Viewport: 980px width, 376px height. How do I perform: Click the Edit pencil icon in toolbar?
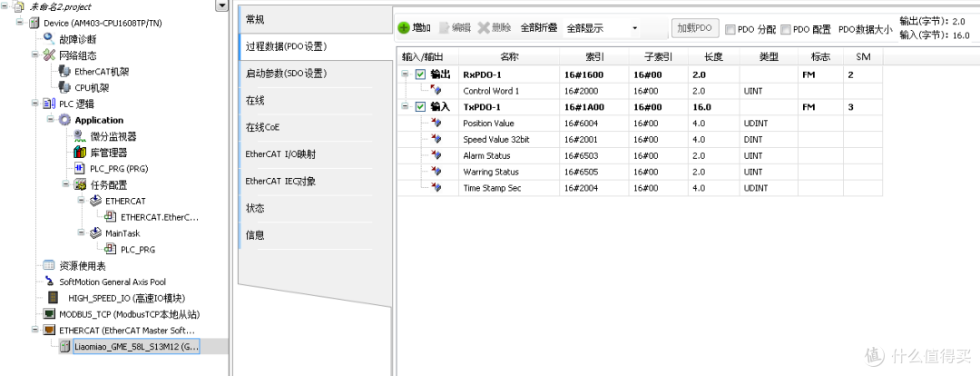click(444, 27)
